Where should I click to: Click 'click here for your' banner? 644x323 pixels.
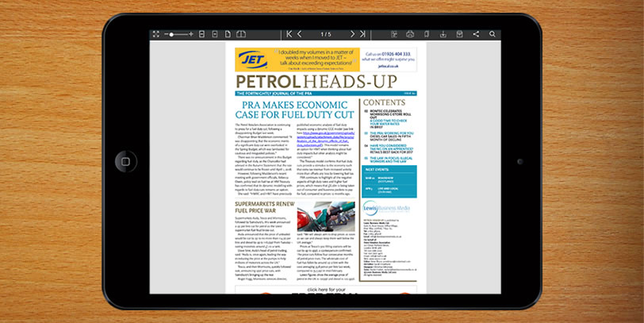point(326,290)
